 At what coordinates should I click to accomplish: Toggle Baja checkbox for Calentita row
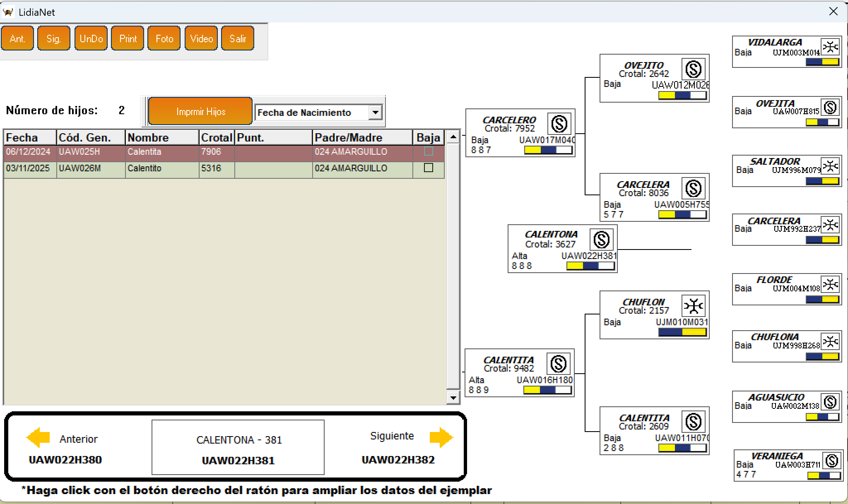[429, 151]
